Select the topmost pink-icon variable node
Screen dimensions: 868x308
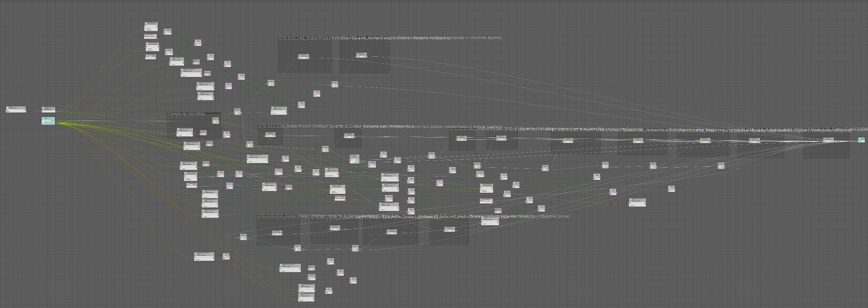pos(151,36)
